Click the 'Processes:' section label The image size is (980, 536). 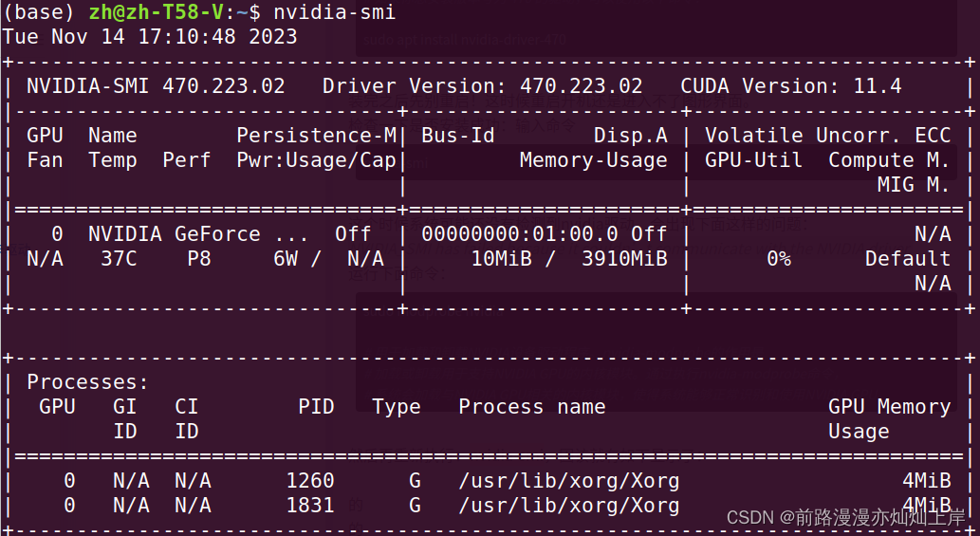coord(87,381)
